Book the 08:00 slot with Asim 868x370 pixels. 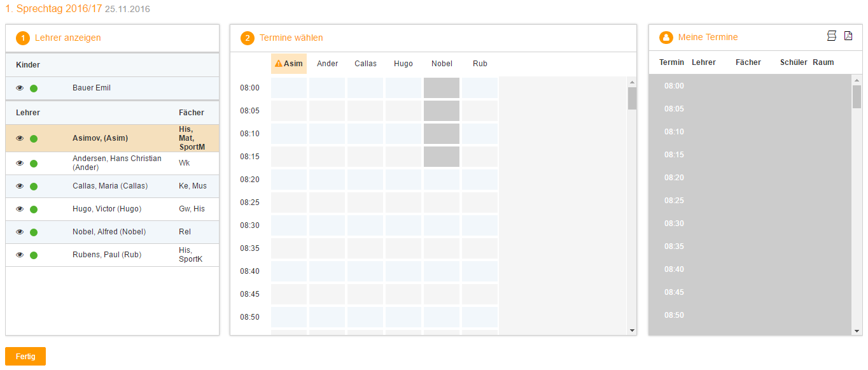(x=289, y=88)
